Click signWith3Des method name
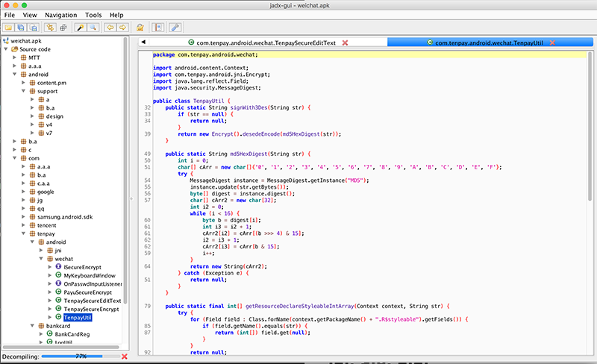Image resolution: width=597 pixels, height=364 pixels. [249, 107]
